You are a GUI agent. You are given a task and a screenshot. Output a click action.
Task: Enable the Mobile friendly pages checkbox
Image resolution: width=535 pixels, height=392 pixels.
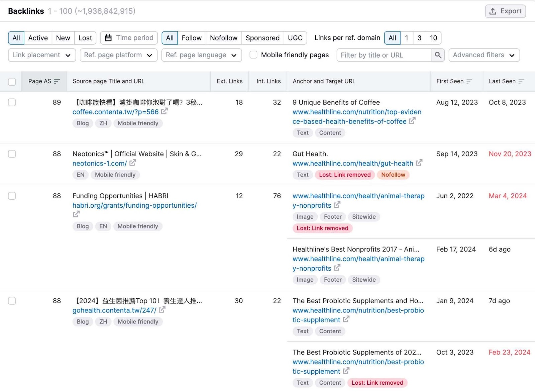pos(253,55)
